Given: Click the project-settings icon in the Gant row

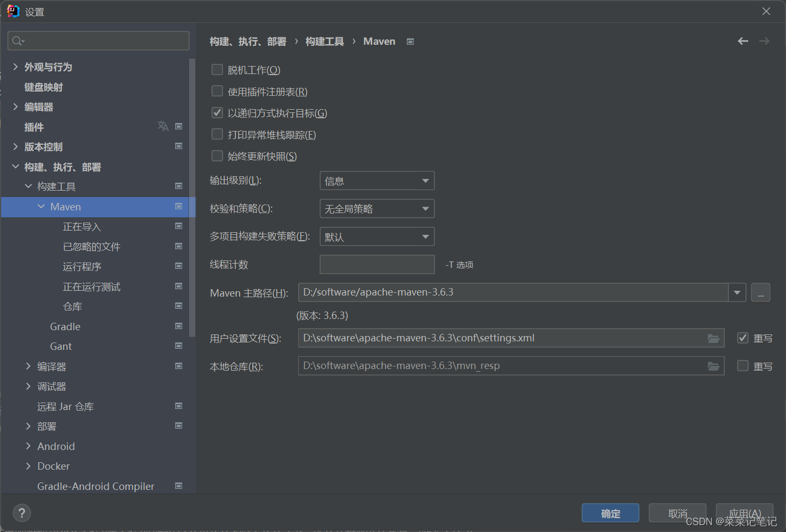Looking at the screenshot, I should [179, 346].
